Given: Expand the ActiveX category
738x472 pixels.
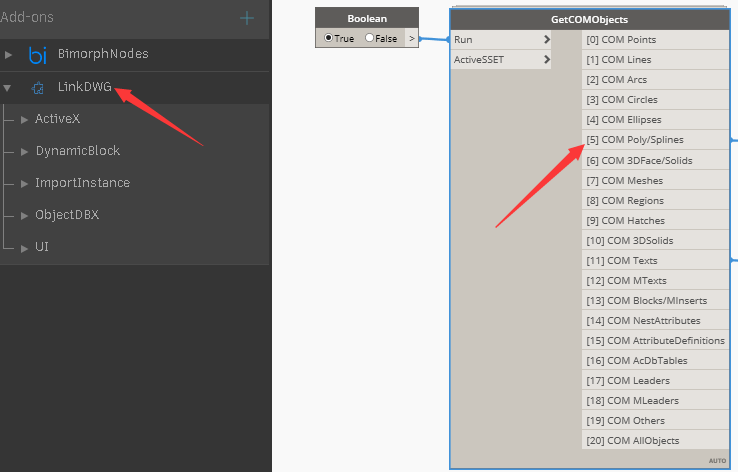Looking at the screenshot, I should (x=24, y=120).
